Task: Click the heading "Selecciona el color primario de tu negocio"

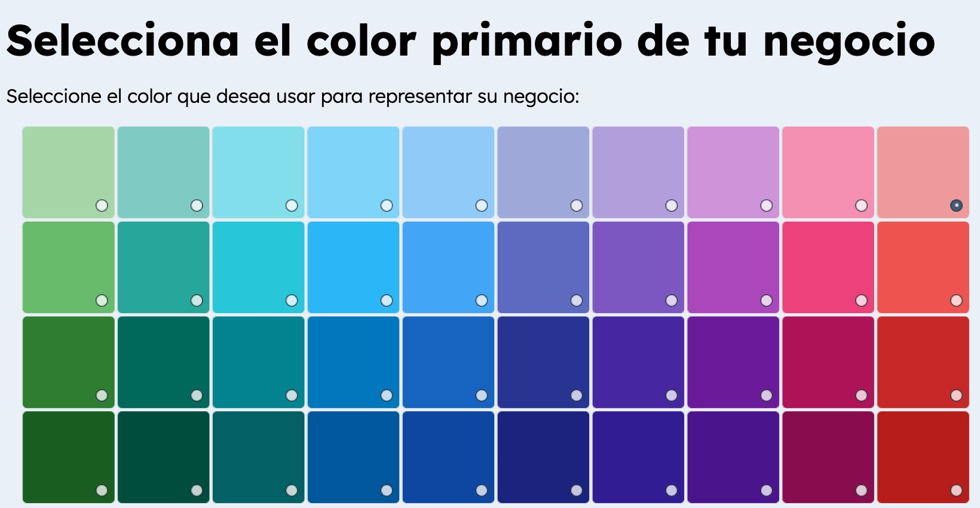Action: [x=471, y=41]
